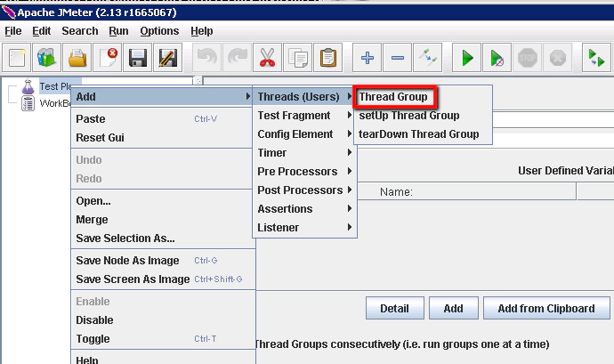This screenshot has height=364, width=614.
Task: Expand the Config Element submenu
Action: pyautogui.click(x=304, y=134)
